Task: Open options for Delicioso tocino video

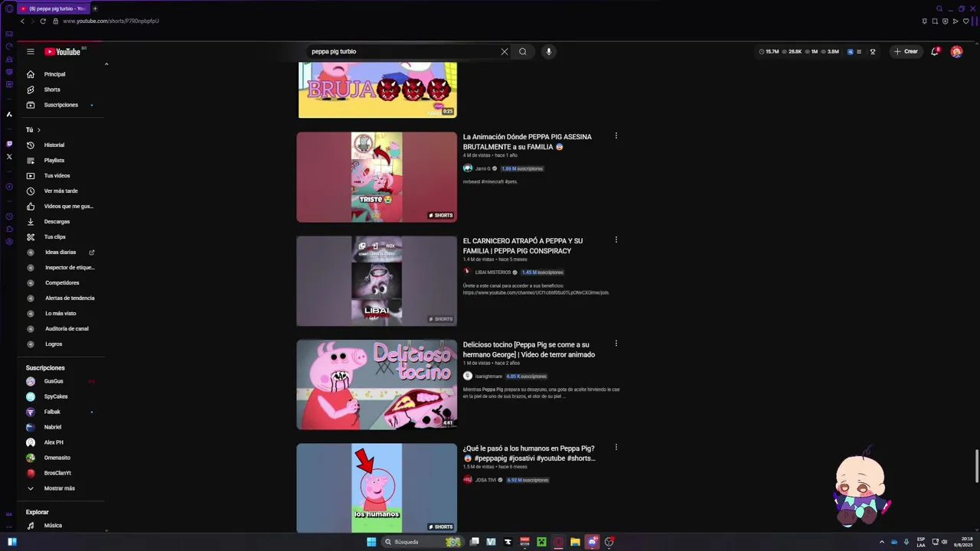Action: point(616,344)
